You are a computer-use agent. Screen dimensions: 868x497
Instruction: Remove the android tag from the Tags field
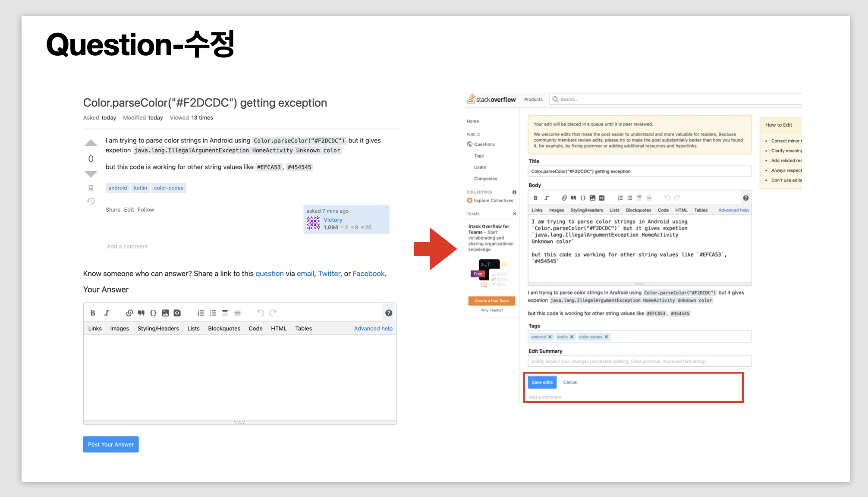point(550,337)
